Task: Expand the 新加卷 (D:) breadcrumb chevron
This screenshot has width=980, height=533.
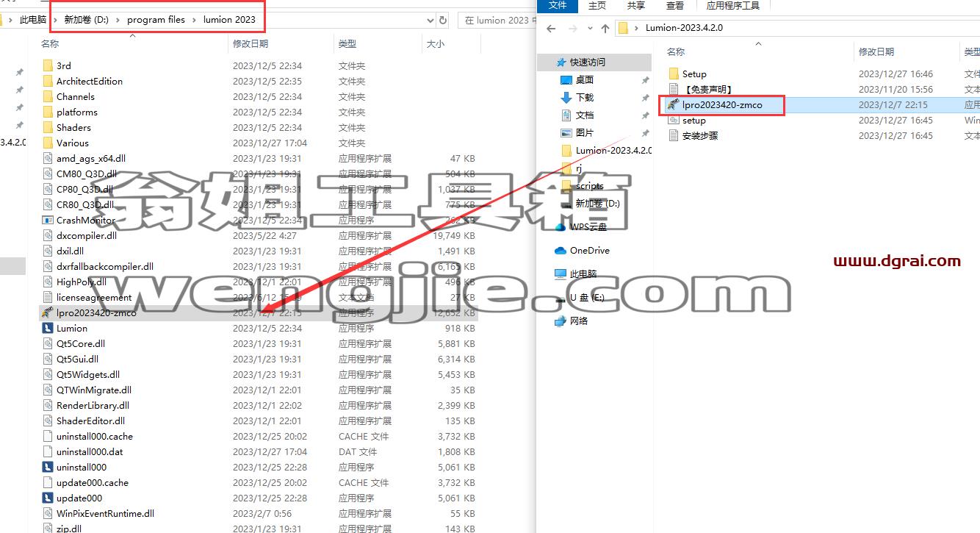Action: 118,20
